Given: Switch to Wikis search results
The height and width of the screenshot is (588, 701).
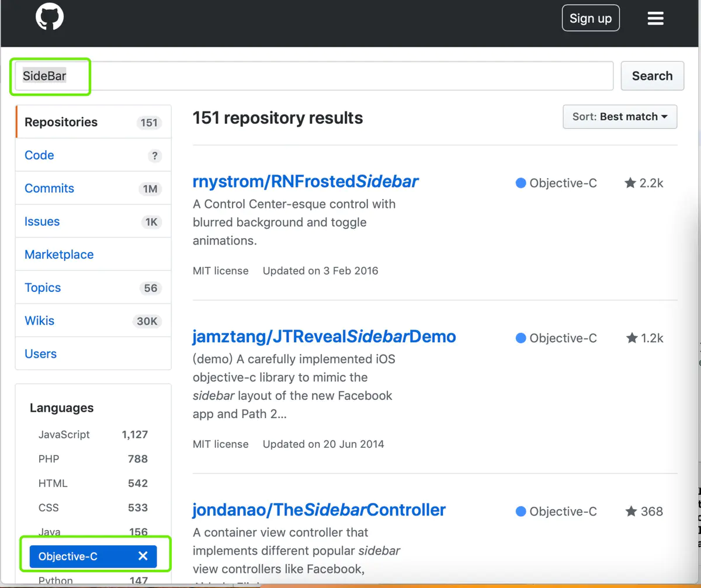Looking at the screenshot, I should click(x=93, y=321).
